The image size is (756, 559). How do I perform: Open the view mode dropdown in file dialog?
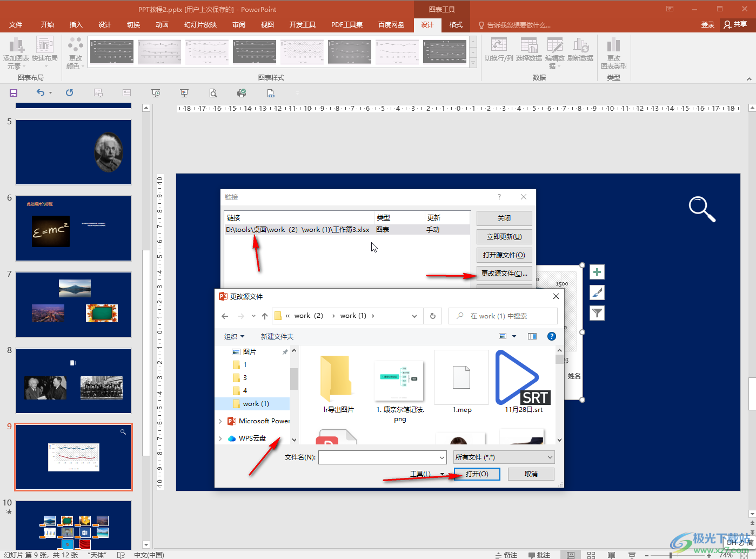point(514,336)
